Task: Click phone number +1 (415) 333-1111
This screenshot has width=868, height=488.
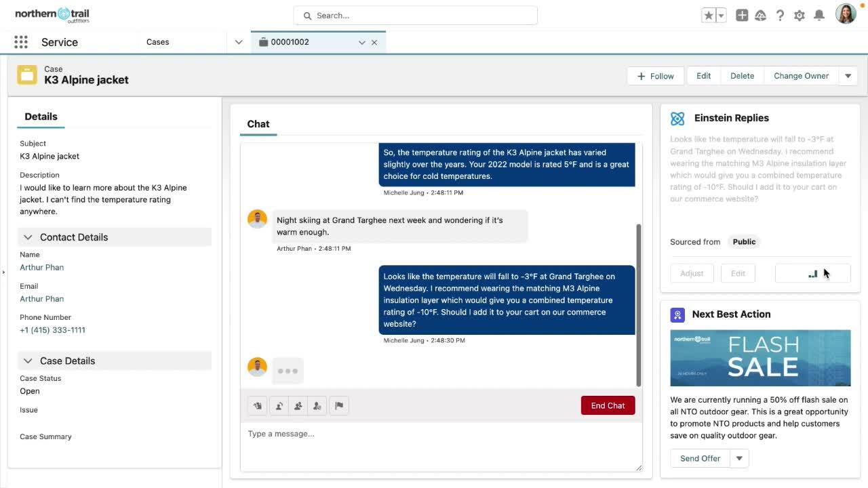Action: (x=52, y=330)
